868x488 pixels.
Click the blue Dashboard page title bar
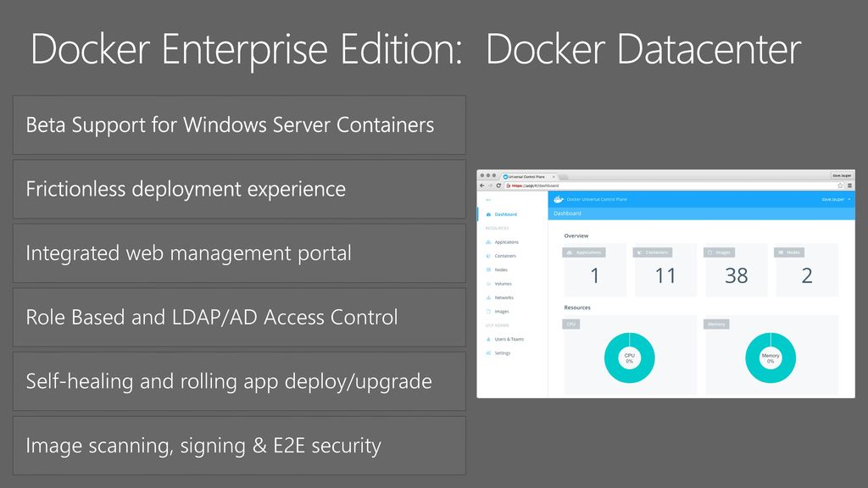click(x=701, y=213)
